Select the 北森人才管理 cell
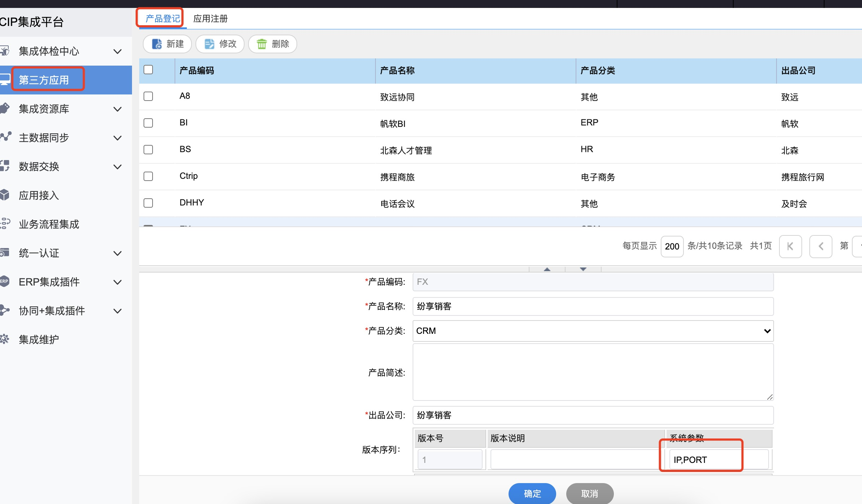862x504 pixels. (406, 151)
